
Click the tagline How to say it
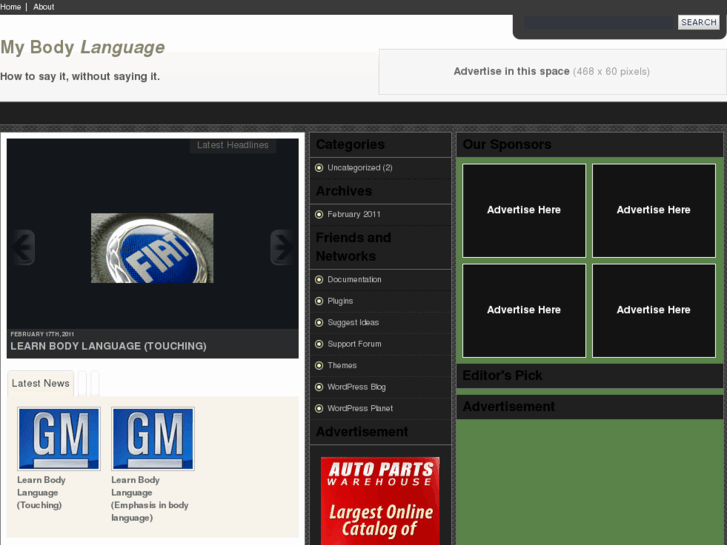coord(80,77)
